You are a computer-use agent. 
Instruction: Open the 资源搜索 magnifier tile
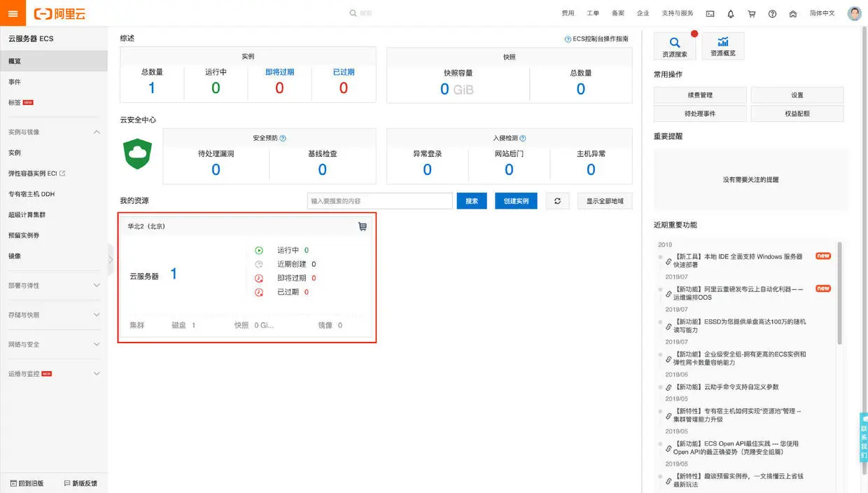tap(675, 46)
